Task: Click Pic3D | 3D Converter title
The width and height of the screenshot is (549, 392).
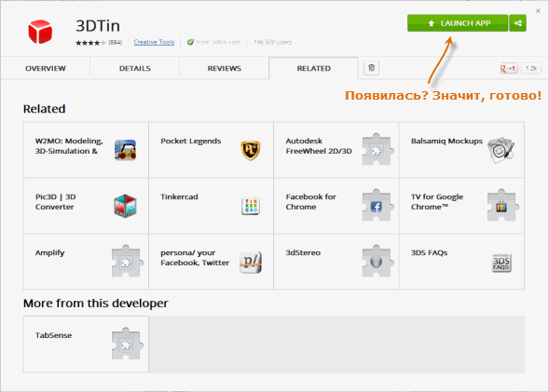Action: tap(55, 202)
